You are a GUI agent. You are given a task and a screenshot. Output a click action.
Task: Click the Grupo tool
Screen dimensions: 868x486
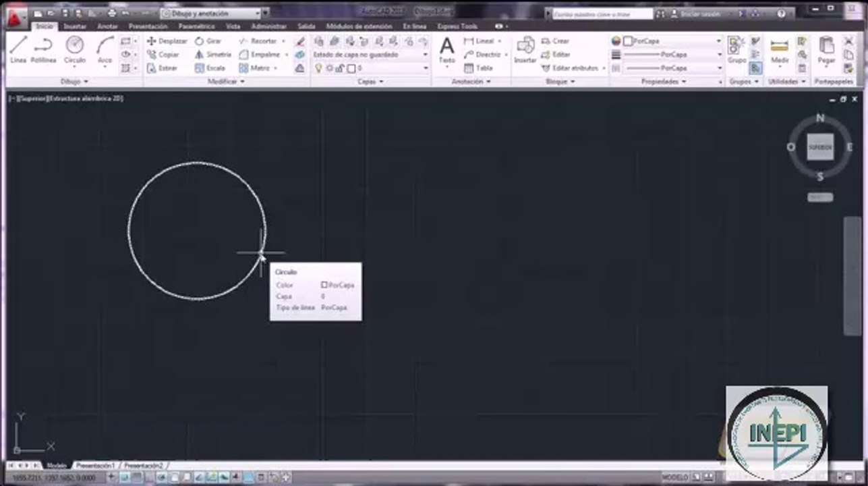click(736, 50)
